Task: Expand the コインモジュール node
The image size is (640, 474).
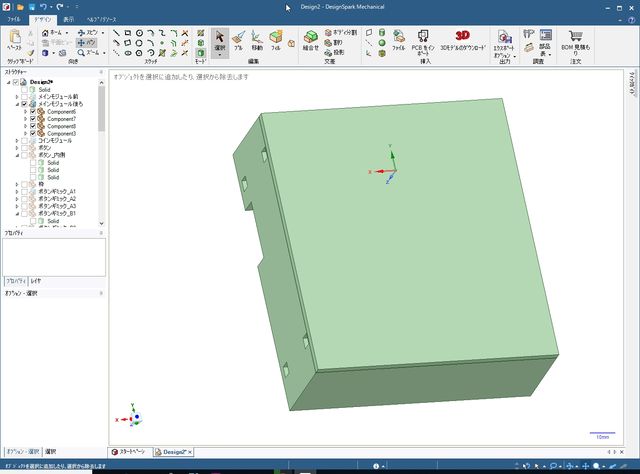Action: click(17, 141)
